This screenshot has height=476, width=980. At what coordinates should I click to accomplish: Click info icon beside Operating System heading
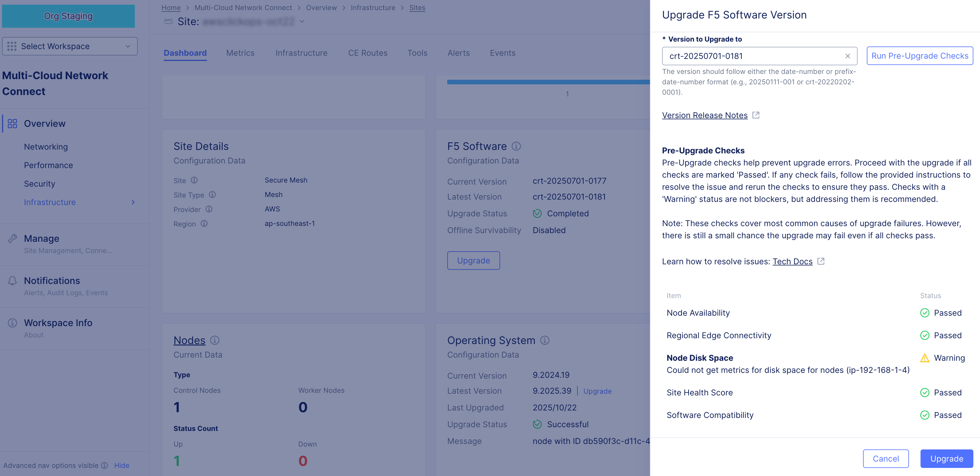[x=544, y=340]
